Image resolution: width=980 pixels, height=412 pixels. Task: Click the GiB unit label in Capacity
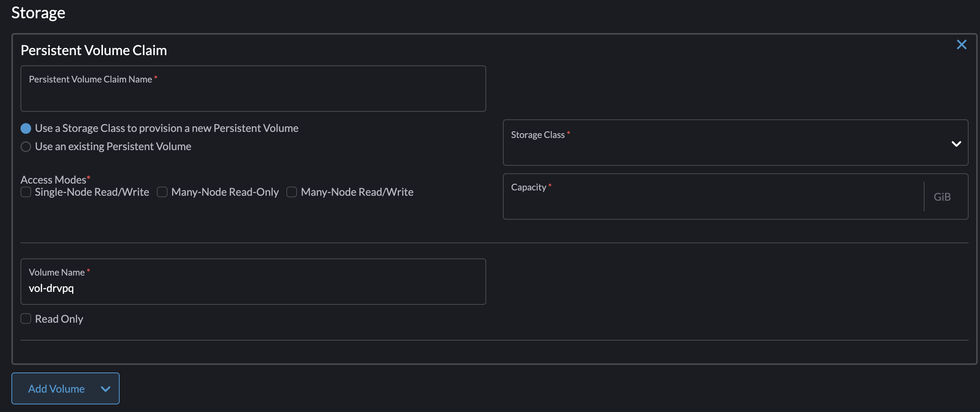pos(942,197)
